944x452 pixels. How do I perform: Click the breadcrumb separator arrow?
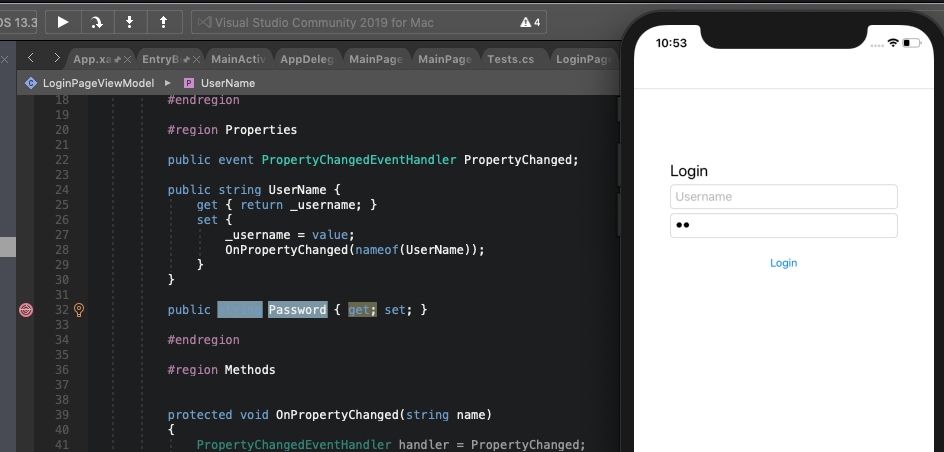[168, 83]
